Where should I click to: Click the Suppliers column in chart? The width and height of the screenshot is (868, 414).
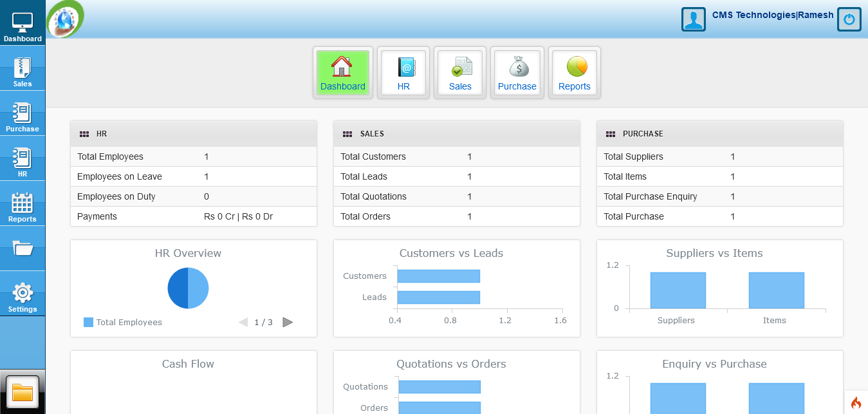678,290
